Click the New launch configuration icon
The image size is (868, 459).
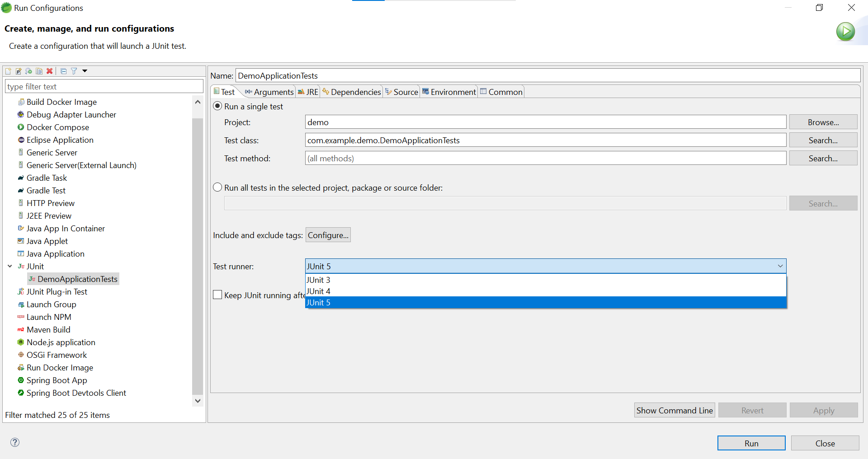point(8,71)
